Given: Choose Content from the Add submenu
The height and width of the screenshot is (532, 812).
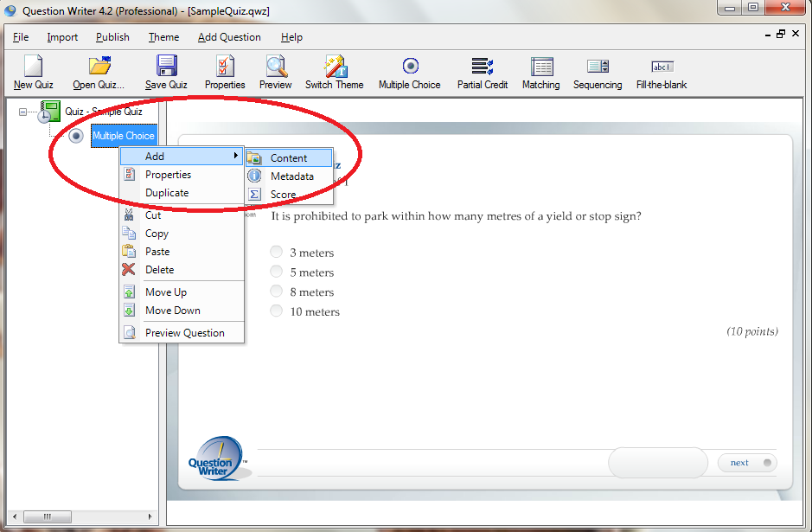Looking at the screenshot, I should pos(289,158).
